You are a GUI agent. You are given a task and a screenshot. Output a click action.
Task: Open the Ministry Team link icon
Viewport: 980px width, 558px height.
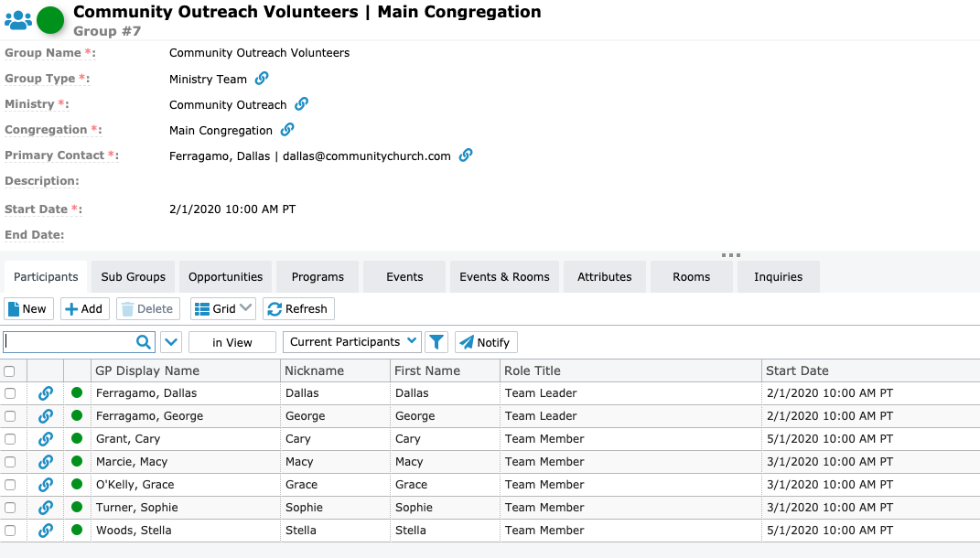(261, 79)
